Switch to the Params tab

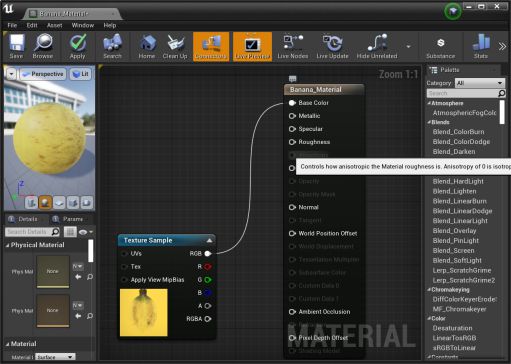[68, 219]
